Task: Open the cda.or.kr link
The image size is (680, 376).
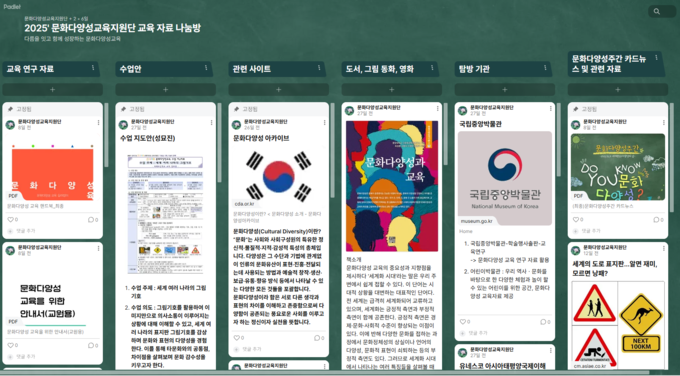Action: [245, 203]
